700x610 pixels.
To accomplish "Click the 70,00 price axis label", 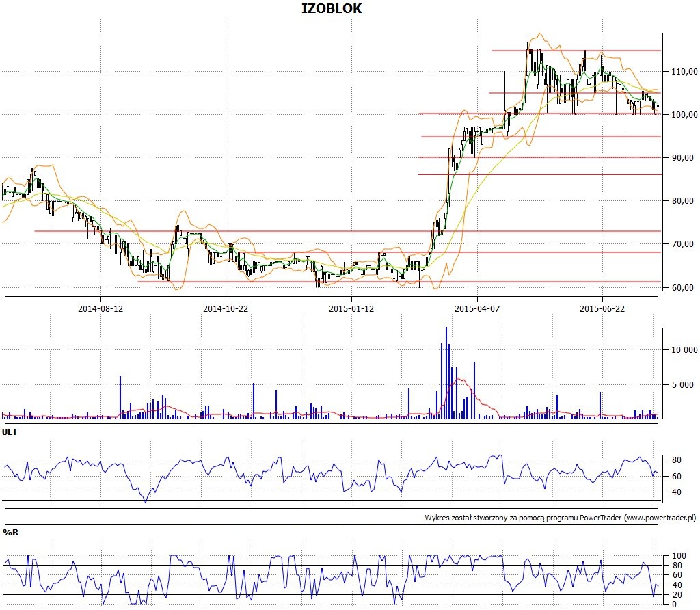I will (x=683, y=244).
